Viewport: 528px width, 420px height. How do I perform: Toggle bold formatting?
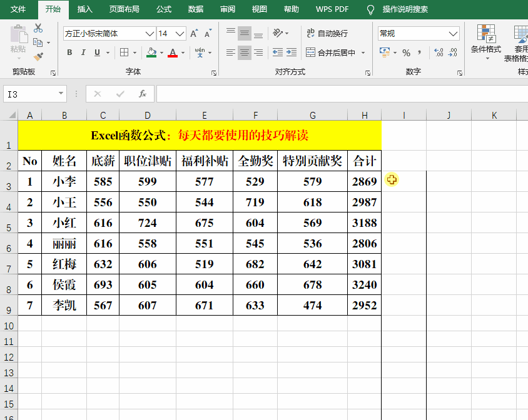(x=69, y=52)
